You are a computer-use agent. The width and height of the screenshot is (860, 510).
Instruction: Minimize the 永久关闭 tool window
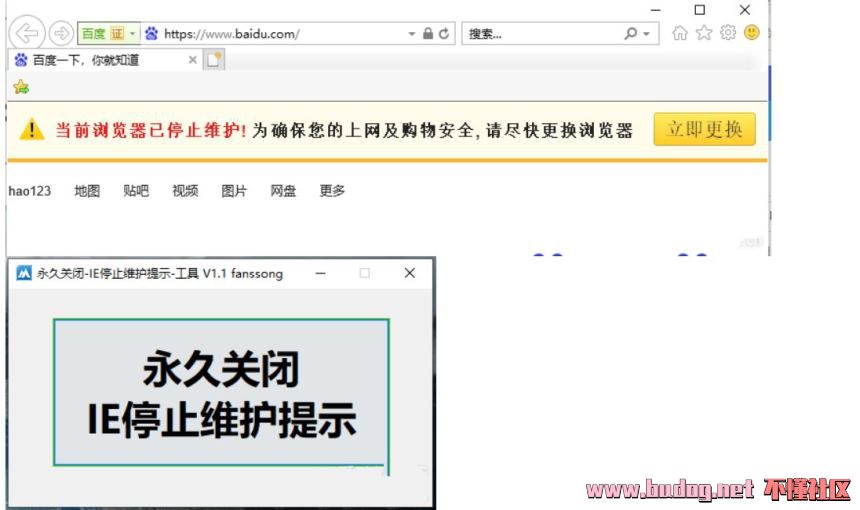click(321, 273)
